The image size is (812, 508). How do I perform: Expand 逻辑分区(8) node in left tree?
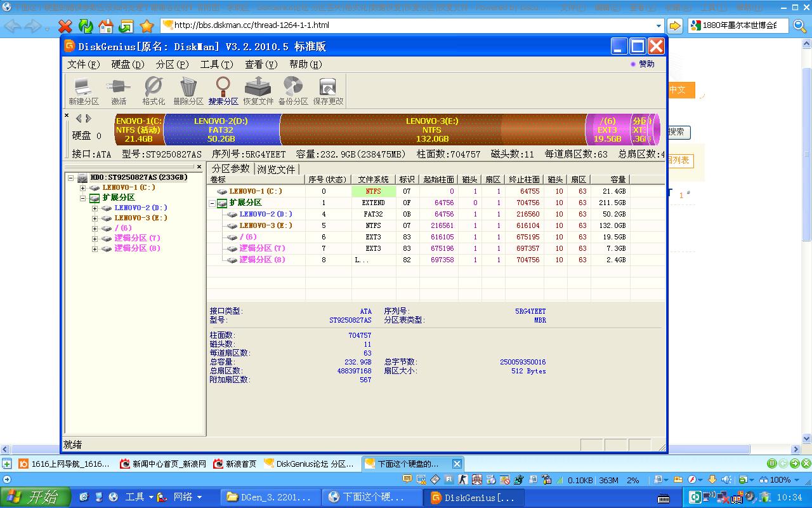pos(95,249)
